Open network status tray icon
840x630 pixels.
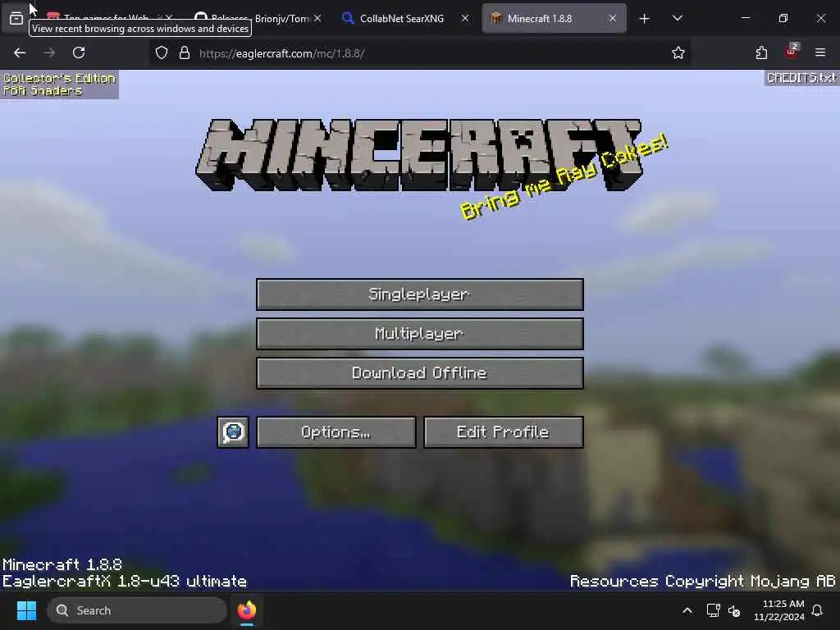pos(713,610)
